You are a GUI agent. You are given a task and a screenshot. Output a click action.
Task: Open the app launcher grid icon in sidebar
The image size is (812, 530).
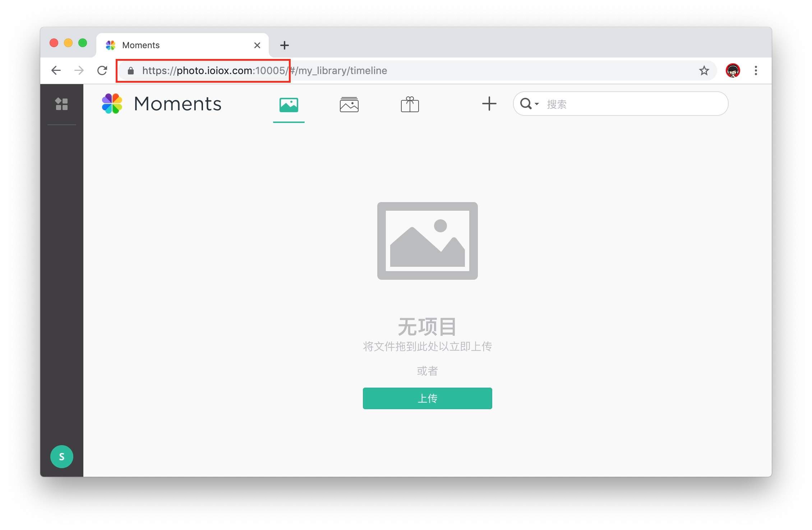[x=61, y=104]
